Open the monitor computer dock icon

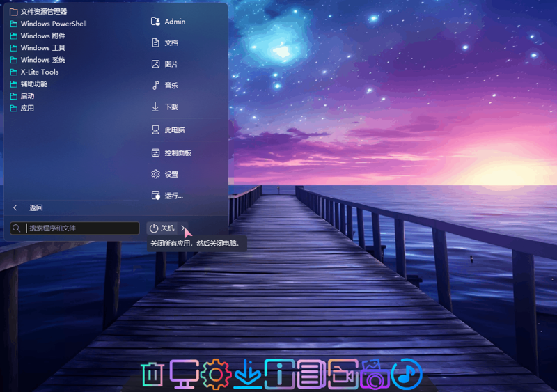184,374
